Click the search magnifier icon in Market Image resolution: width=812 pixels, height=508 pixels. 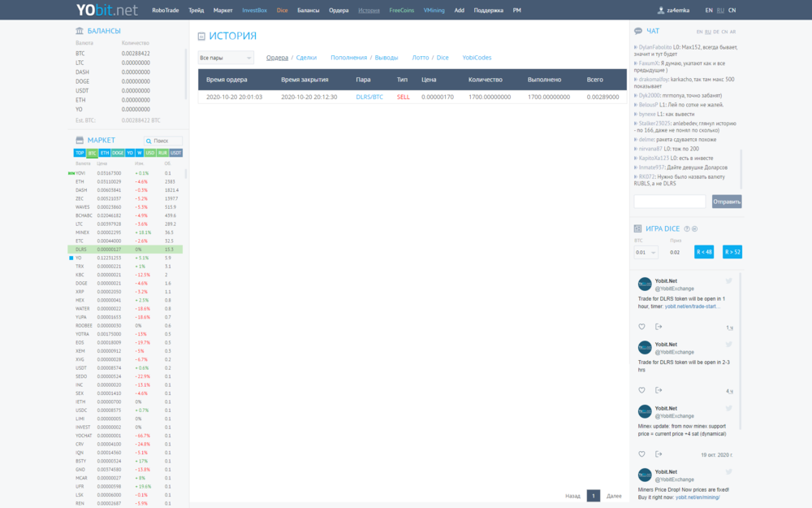coord(149,141)
